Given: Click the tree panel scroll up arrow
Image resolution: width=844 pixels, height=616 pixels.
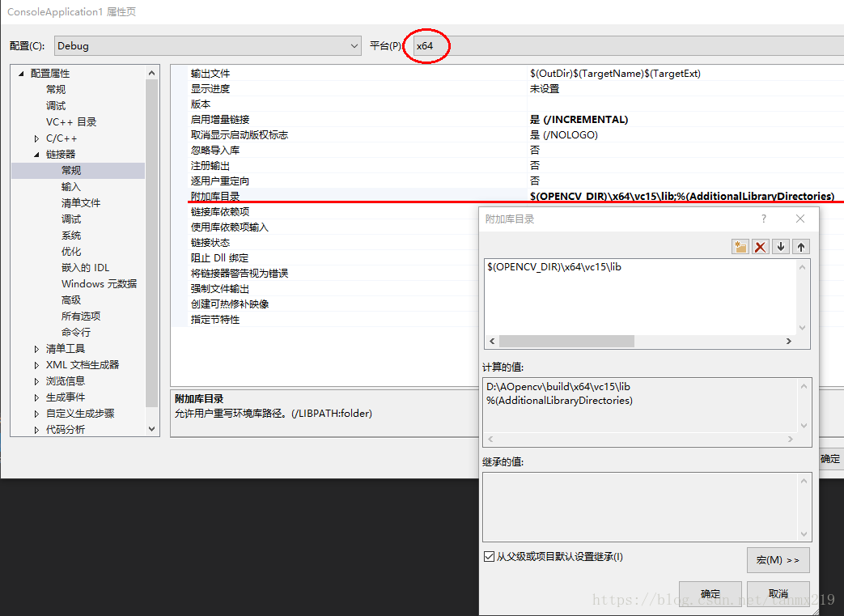Looking at the screenshot, I should tap(152, 73).
